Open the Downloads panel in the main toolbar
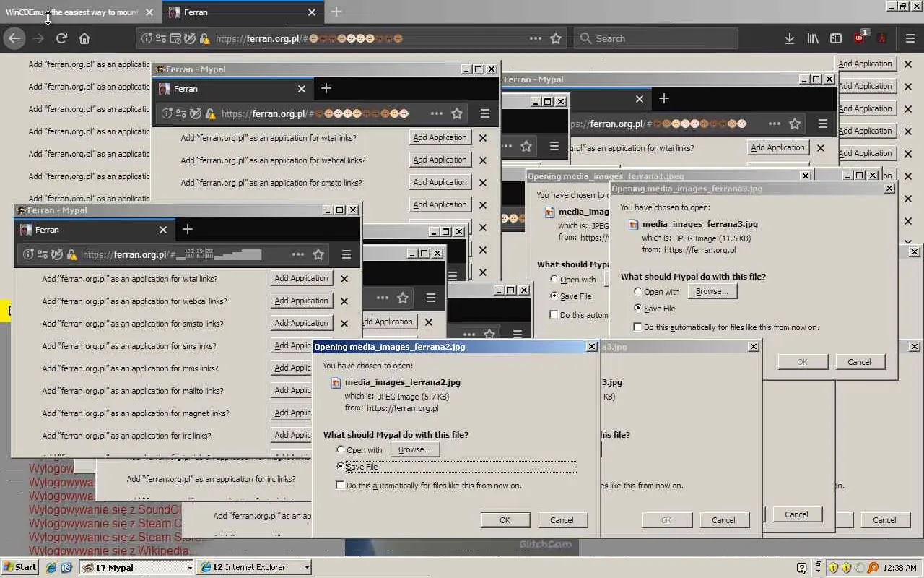The width and height of the screenshot is (924, 578). click(x=790, y=38)
